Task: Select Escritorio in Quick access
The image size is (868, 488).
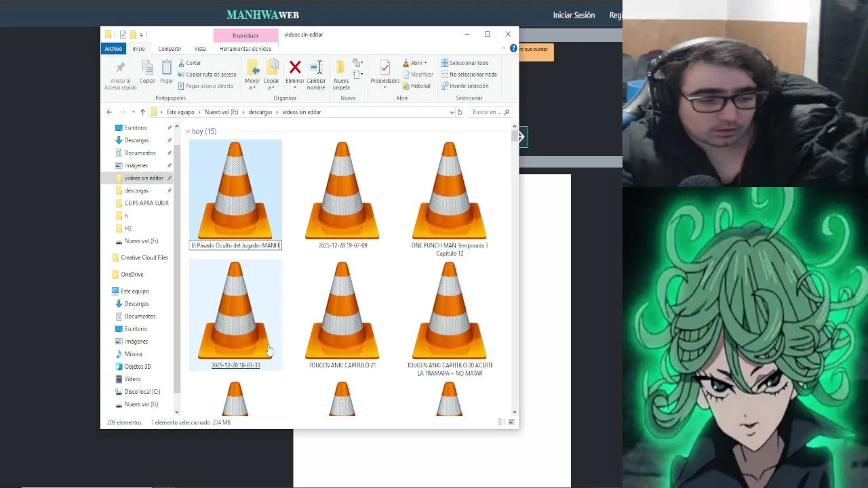Action: pos(135,128)
